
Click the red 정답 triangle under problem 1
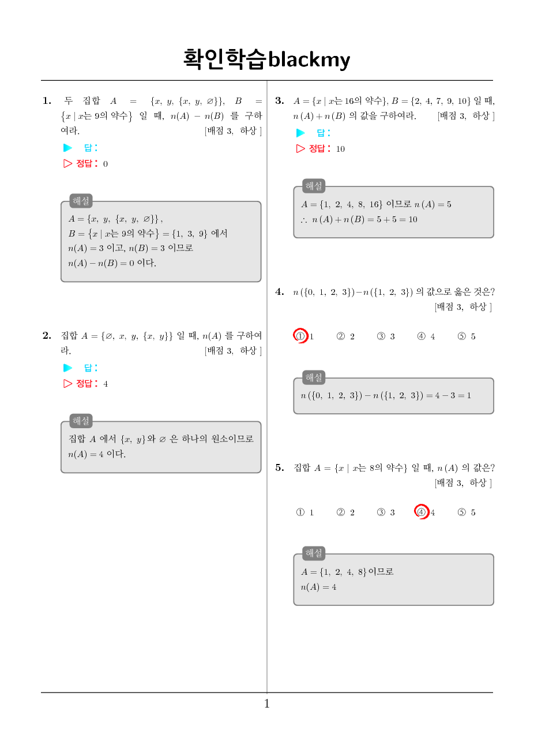(x=68, y=163)
